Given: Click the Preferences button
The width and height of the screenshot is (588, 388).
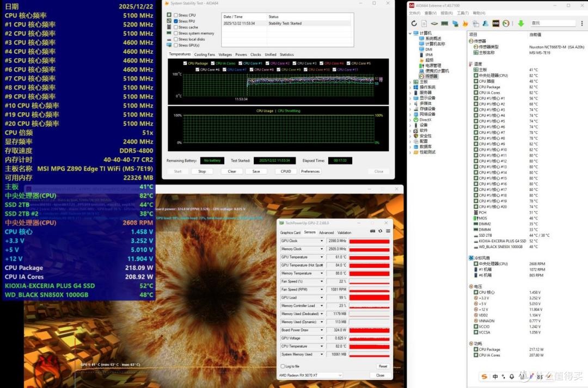Looking at the screenshot, I should click(x=310, y=171).
